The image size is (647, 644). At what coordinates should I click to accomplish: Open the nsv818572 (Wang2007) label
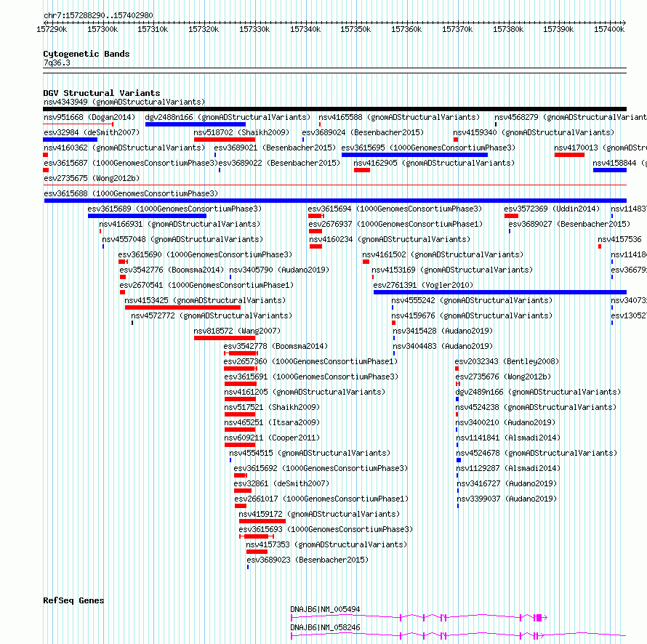pos(237,331)
